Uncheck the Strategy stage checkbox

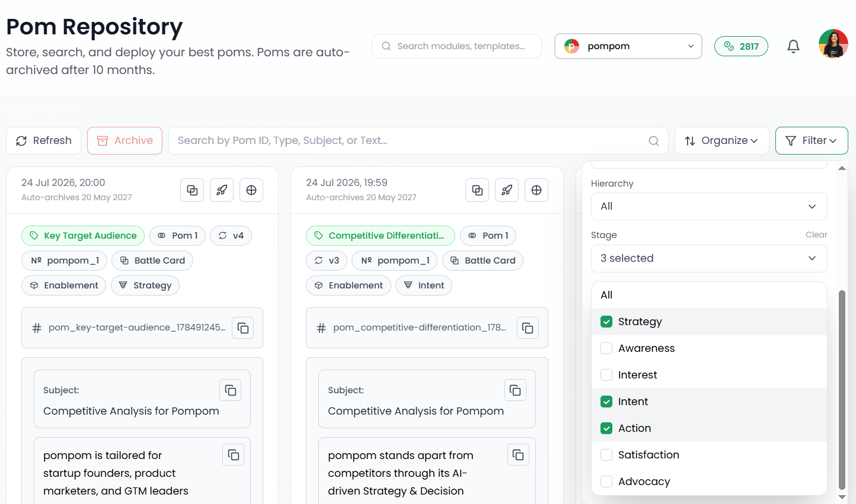pyautogui.click(x=606, y=322)
